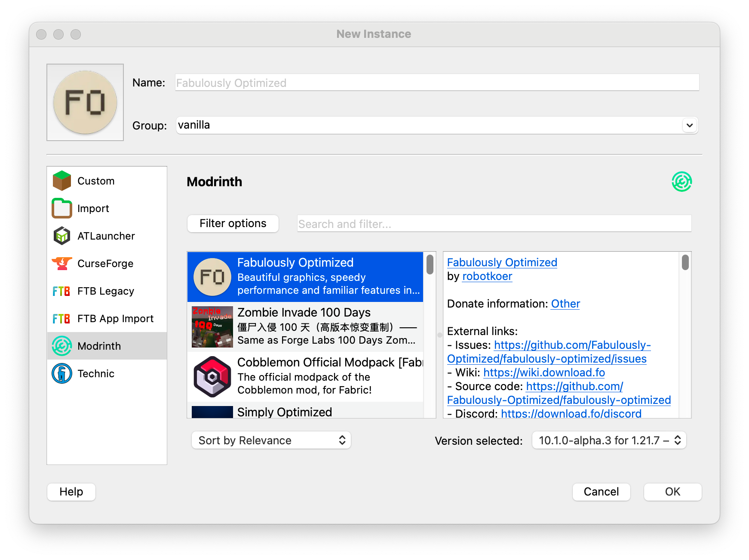Select Zombie Invade 100 Days modpack
Viewport: 749px width, 560px height.
pyautogui.click(x=305, y=327)
